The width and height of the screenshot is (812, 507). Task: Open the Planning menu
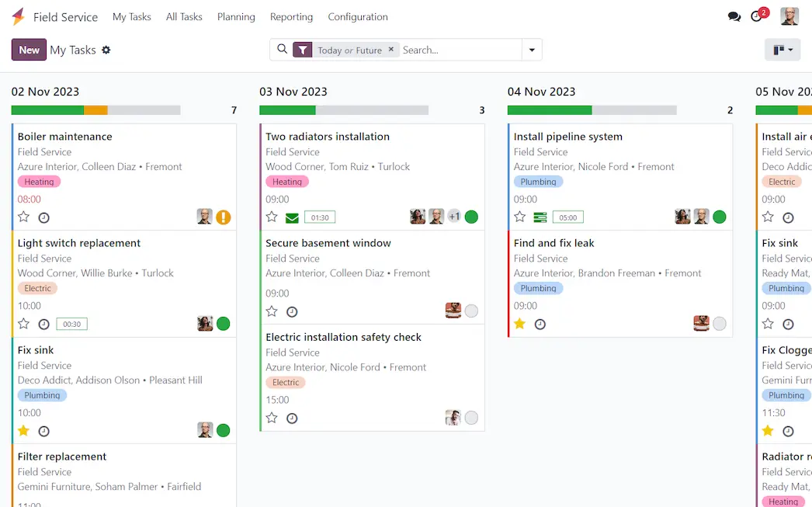coord(236,16)
